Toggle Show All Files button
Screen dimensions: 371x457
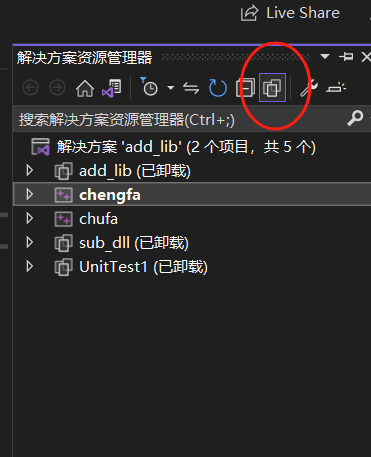272,88
